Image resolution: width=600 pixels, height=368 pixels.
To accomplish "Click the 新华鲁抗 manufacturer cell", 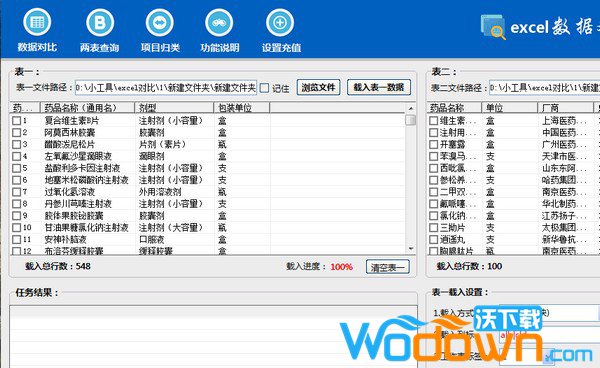I will (564, 239).
